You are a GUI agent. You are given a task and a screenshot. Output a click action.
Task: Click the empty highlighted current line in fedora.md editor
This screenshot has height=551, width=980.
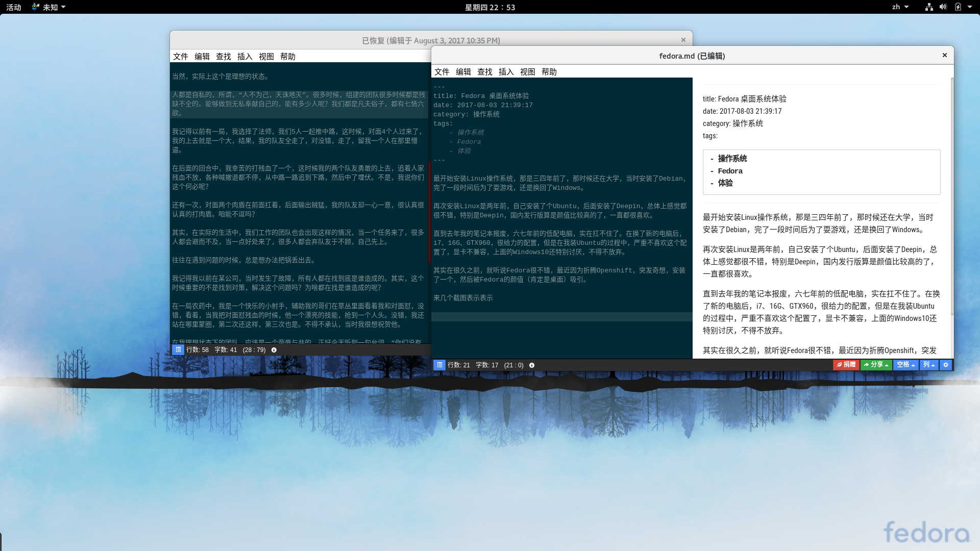point(561,317)
